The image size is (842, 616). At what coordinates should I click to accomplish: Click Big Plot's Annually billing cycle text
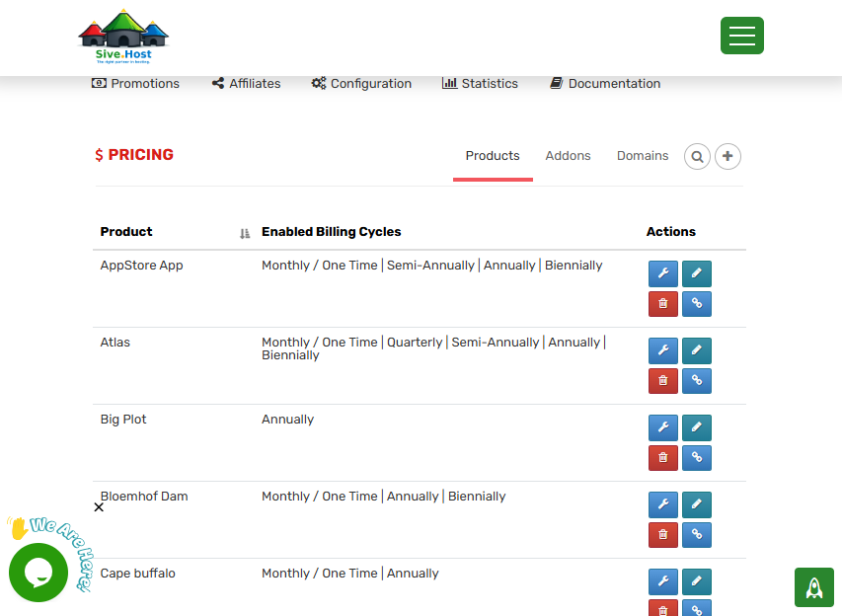[x=288, y=420]
